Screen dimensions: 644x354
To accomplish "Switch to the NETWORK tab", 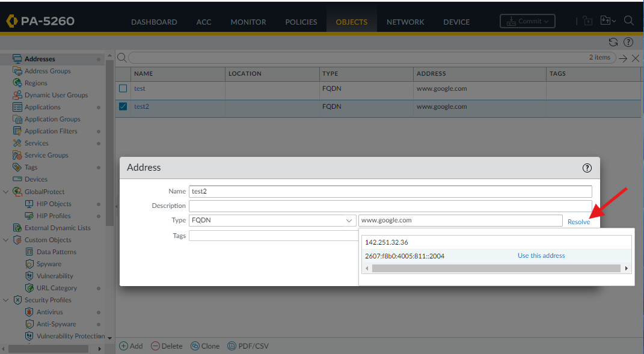I will (405, 22).
